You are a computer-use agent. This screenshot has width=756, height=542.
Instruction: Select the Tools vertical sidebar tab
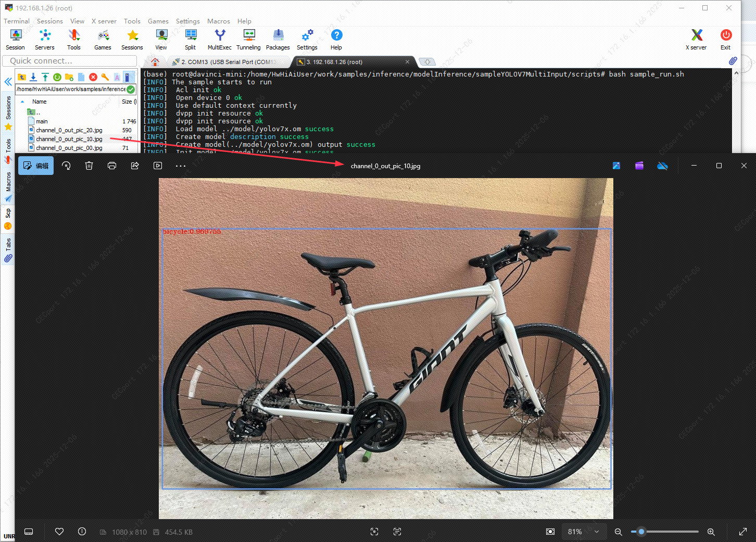[8, 152]
